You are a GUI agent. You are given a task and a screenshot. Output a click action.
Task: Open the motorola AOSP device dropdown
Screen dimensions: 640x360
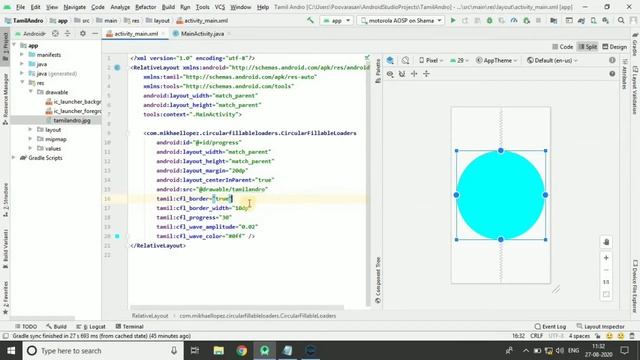(x=400, y=20)
